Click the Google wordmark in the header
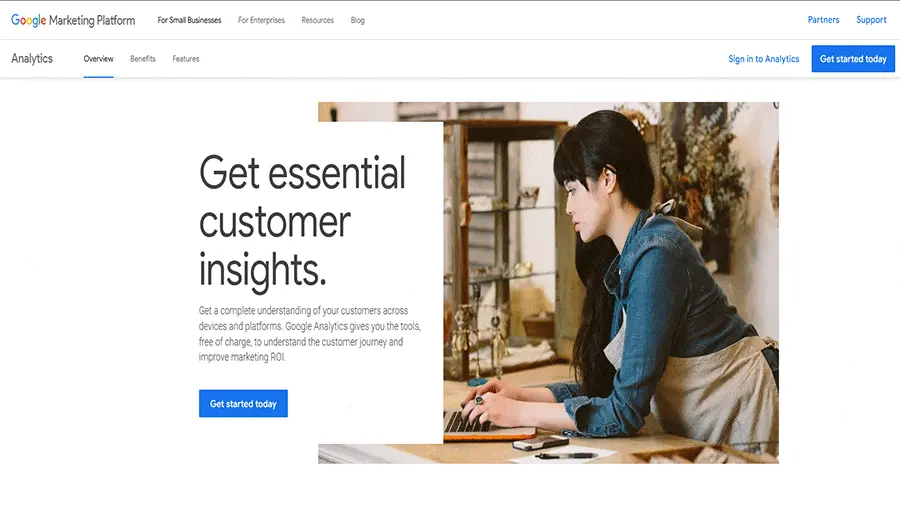This screenshot has height=506, width=900. click(28, 20)
